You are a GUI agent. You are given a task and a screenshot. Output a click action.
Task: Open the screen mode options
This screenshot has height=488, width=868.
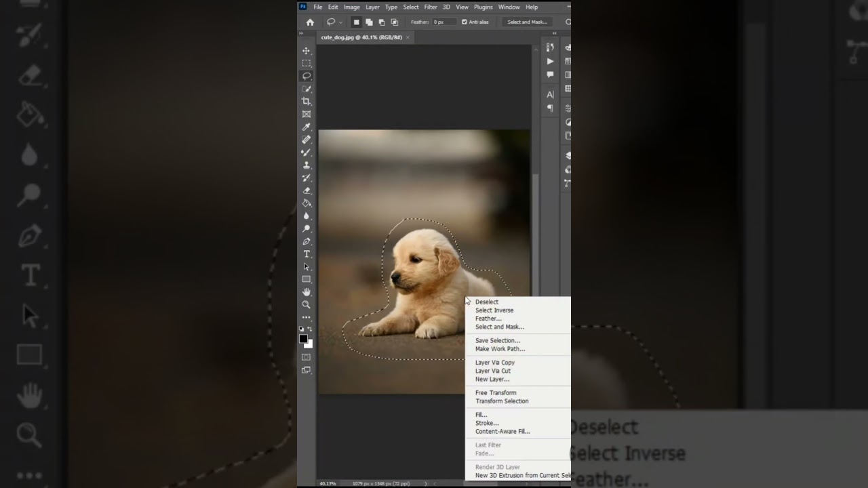point(307,370)
